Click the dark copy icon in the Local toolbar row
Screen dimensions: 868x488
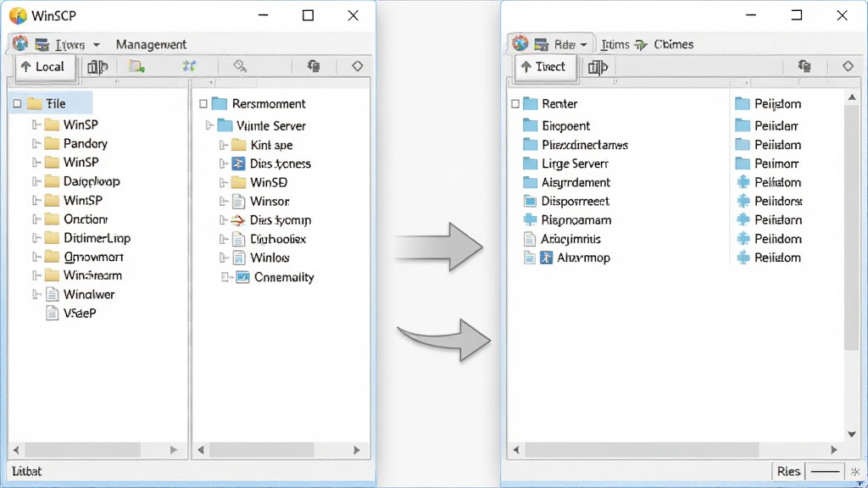pyautogui.click(x=314, y=66)
